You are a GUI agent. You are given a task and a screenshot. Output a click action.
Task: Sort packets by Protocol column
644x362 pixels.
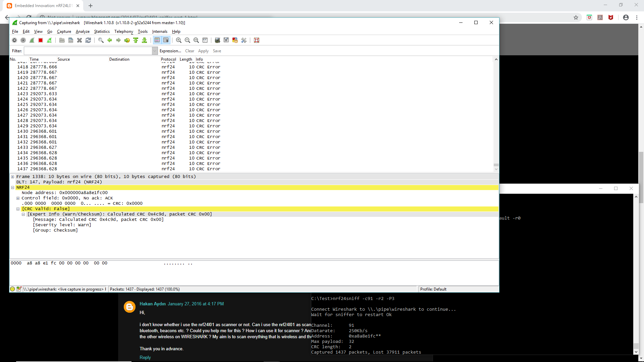coord(168,59)
